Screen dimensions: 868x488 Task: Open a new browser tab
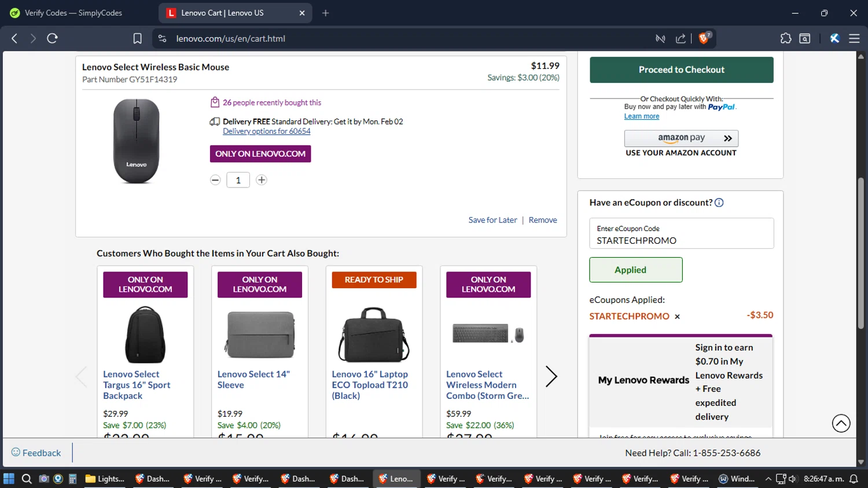click(x=325, y=13)
